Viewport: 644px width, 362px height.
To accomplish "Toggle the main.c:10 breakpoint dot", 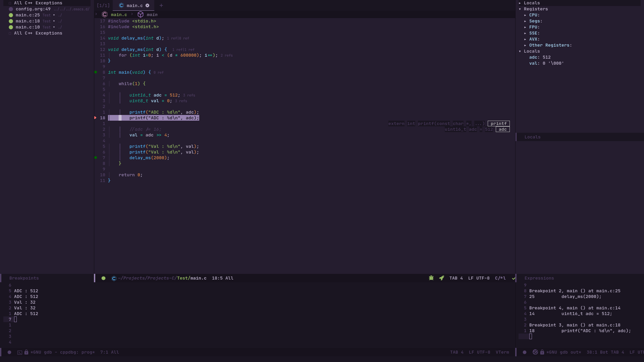I will pyautogui.click(x=11, y=27).
